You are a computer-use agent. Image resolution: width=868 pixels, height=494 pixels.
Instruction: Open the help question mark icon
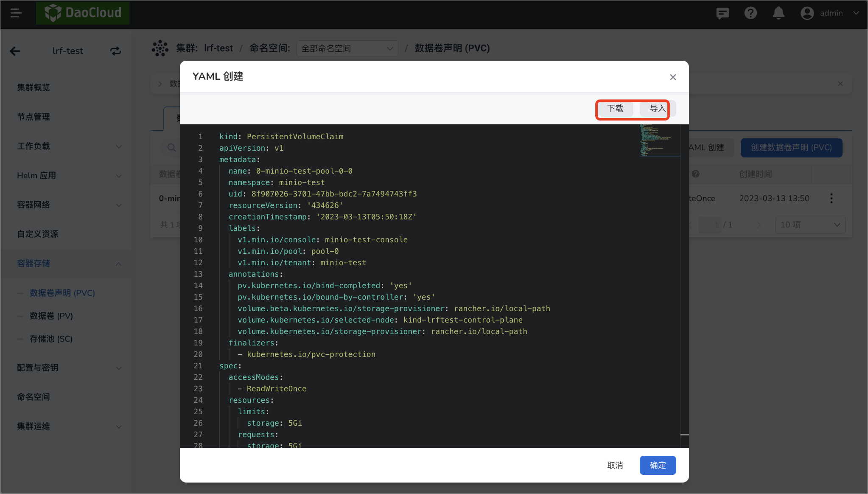750,13
